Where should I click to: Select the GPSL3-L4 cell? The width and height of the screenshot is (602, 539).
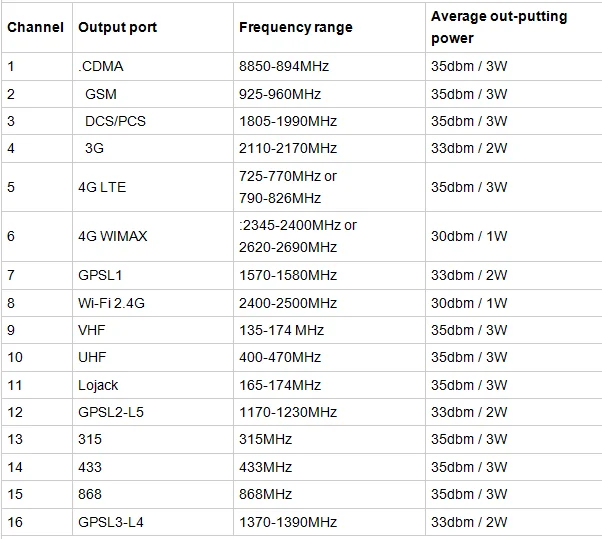(x=109, y=522)
